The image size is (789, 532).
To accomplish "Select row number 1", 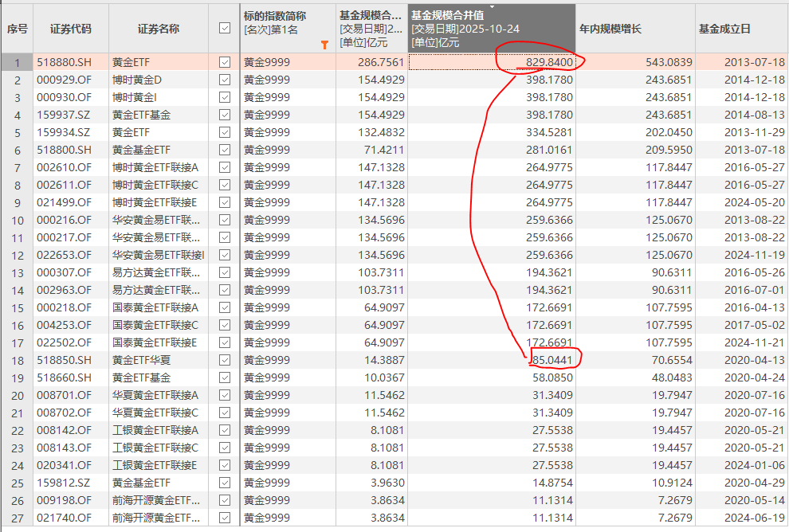I will pos(17,63).
